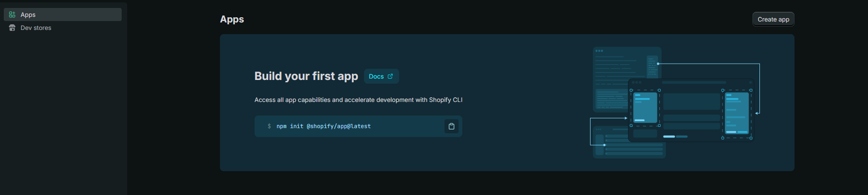Open the Apps sidebar item
Image resolution: width=868 pixels, height=195 pixels.
tap(63, 14)
